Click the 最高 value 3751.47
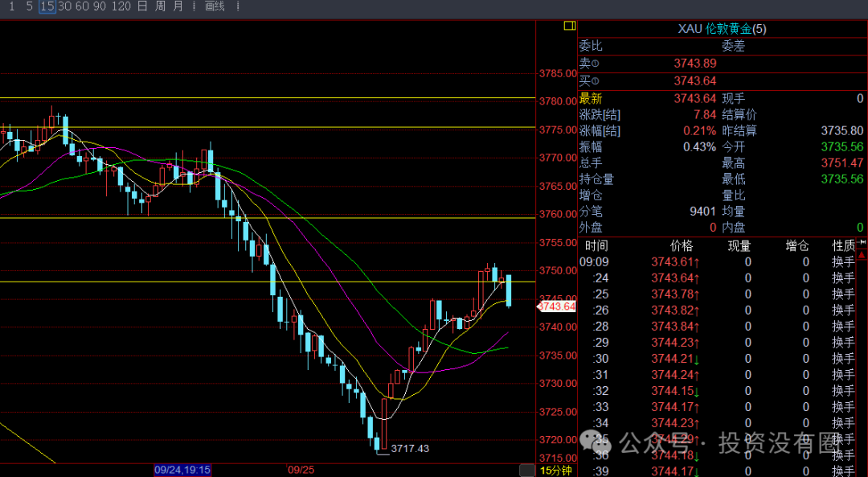Screen dimensions: 868x477 pyautogui.click(x=842, y=162)
